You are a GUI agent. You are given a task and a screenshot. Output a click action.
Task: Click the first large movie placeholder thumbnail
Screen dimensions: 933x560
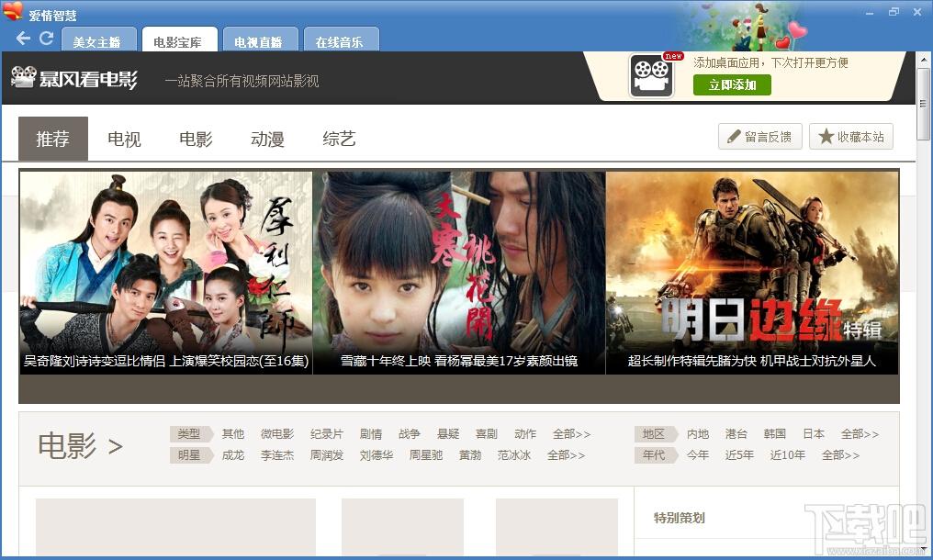click(x=175, y=527)
